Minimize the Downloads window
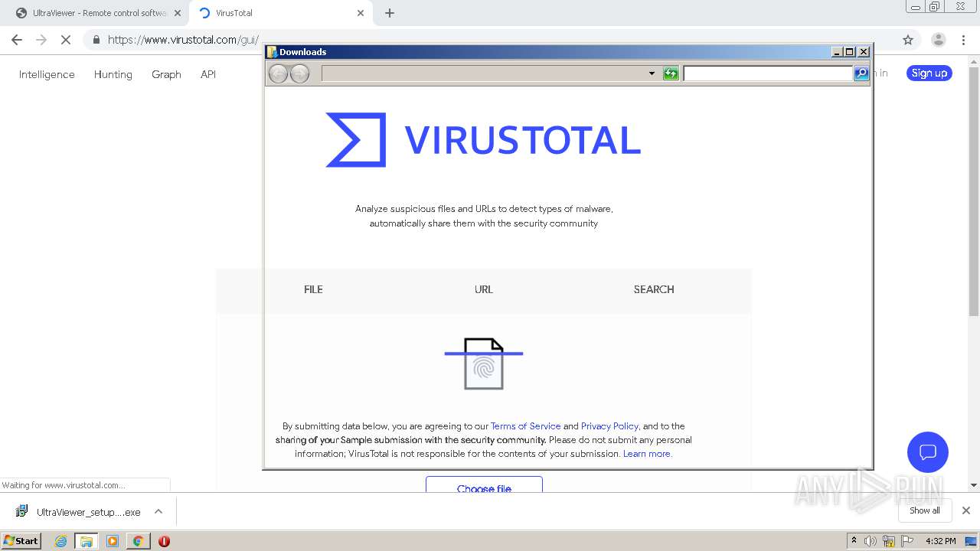This screenshot has width=980, height=551. click(x=837, y=52)
